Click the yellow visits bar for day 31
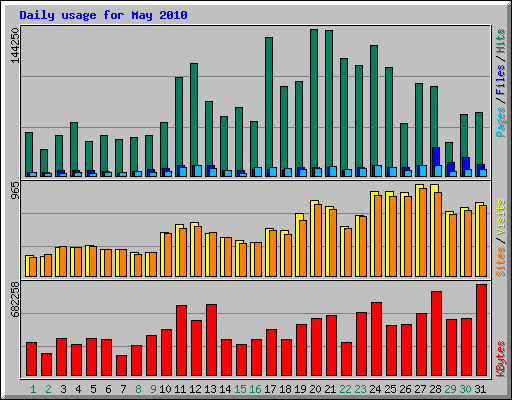This screenshot has width=512, height=400. tap(478, 239)
